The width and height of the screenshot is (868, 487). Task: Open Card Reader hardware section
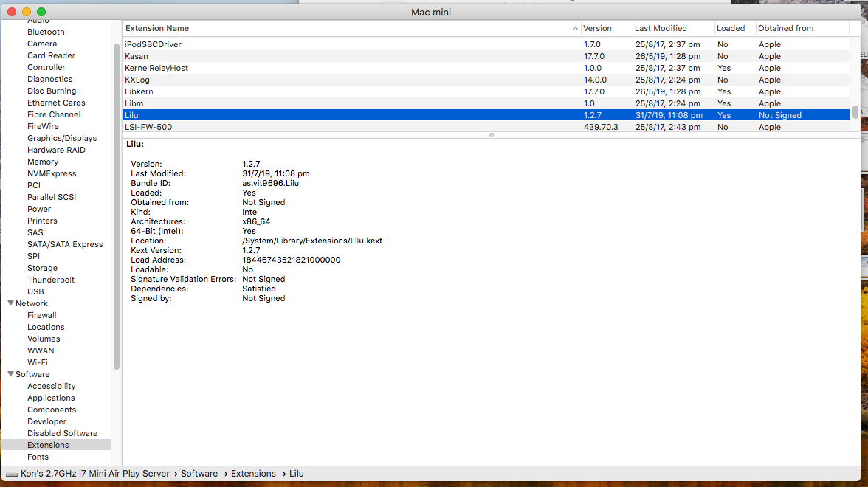click(x=52, y=55)
